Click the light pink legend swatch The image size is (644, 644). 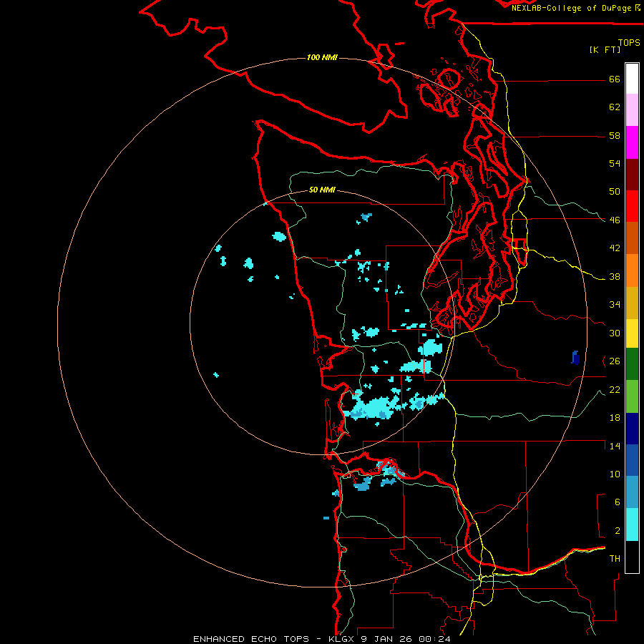click(632, 109)
